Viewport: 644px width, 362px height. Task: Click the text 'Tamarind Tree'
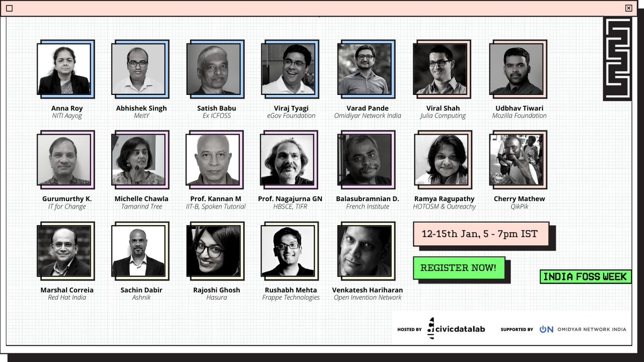141,206
